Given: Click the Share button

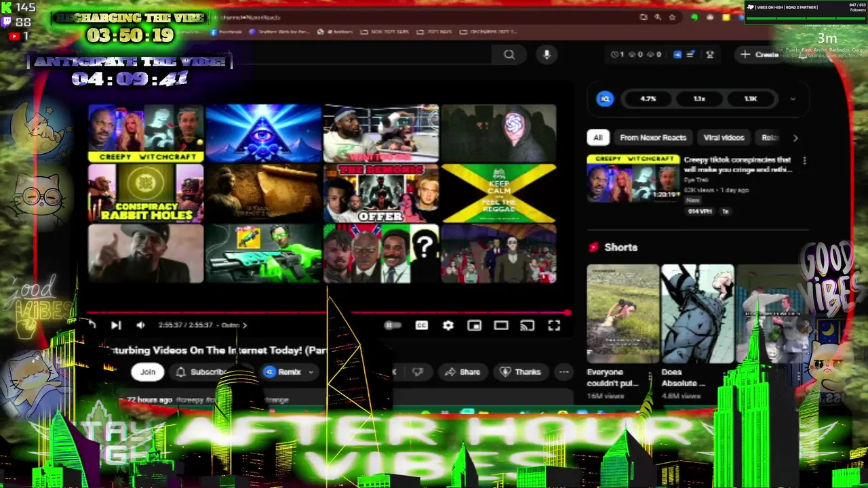Looking at the screenshot, I should point(462,372).
